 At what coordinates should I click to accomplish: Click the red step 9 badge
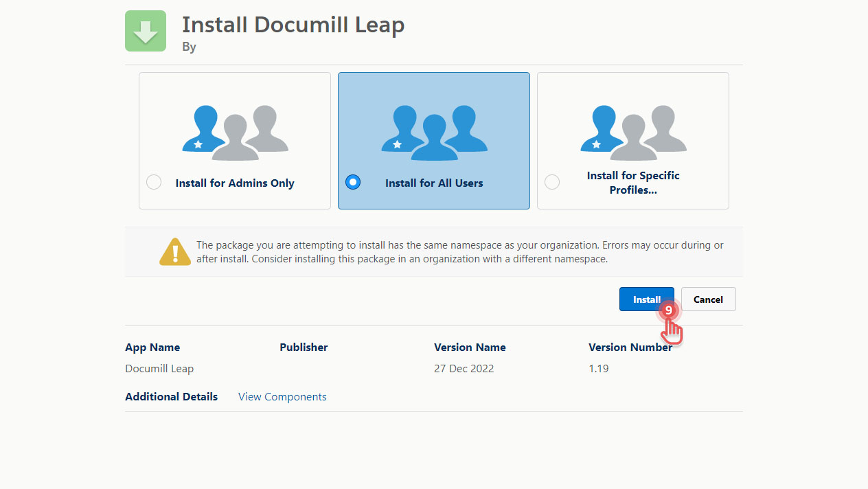point(667,310)
